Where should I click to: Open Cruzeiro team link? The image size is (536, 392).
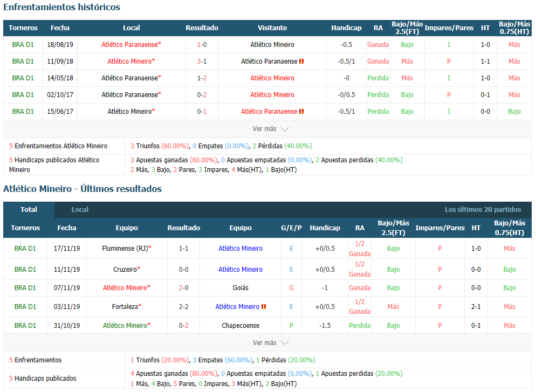tap(127, 269)
